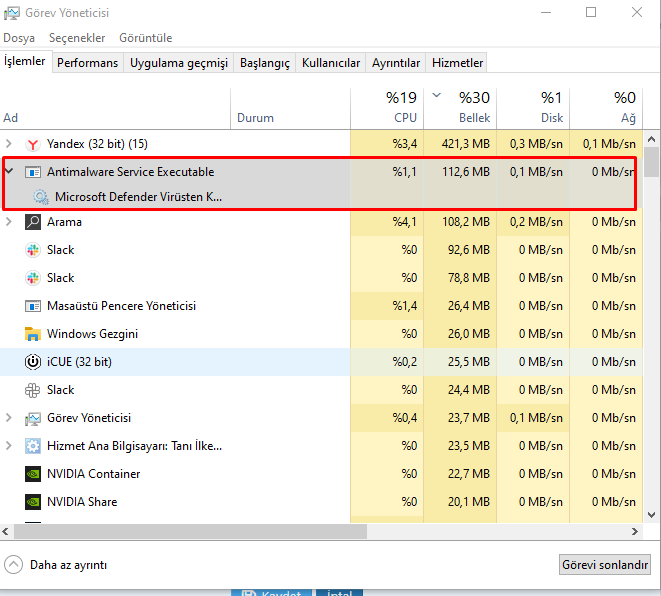Click the 108,2 MB memory value
The height and width of the screenshot is (596, 661).
click(x=466, y=222)
